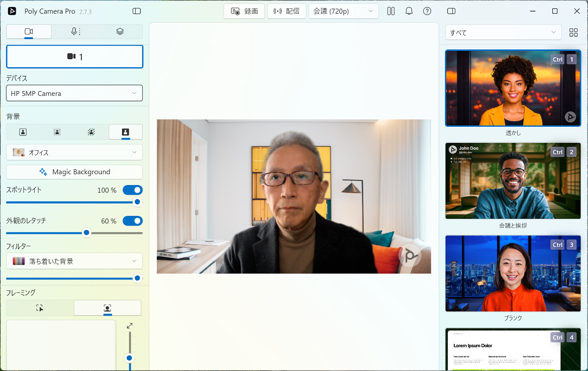Image resolution: width=588 pixels, height=371 pixels.
Task: Click the 100 % spotlight value
Action: pyautogui.click(x=107, y=190)
